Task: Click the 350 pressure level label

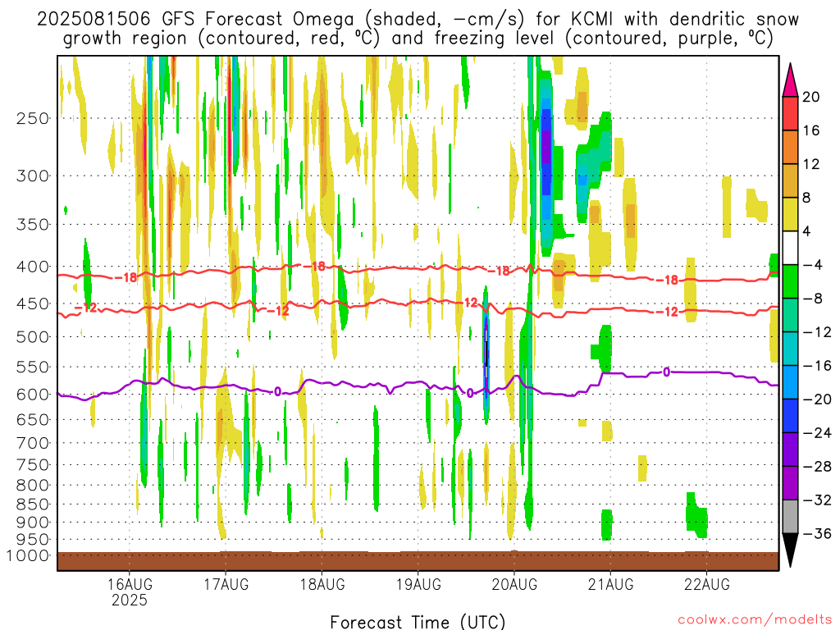Action: tap(33, 225)
